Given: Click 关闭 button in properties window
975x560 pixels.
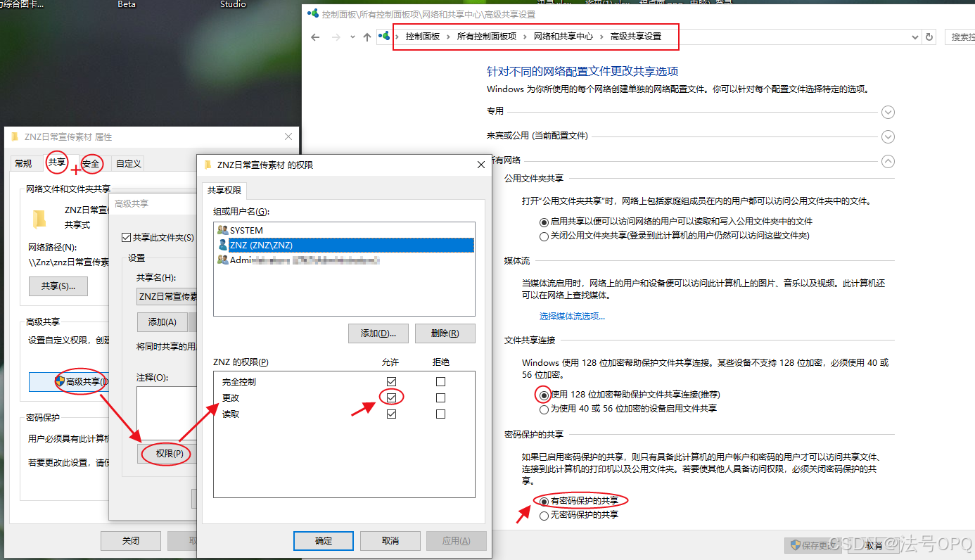Looking at the screenshot, I should pos(131,541).
